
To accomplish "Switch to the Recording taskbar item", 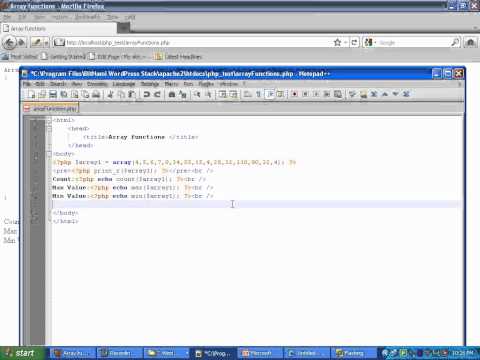I will [120, 353].
